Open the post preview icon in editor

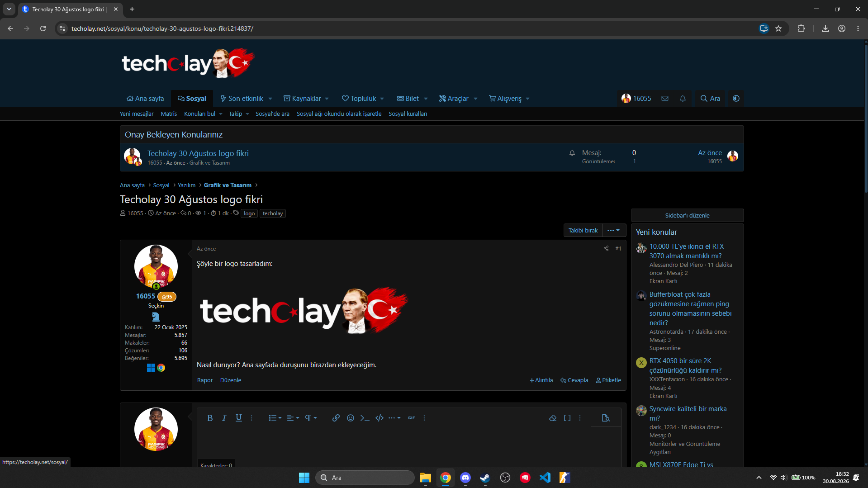click(x=606, y=418)
